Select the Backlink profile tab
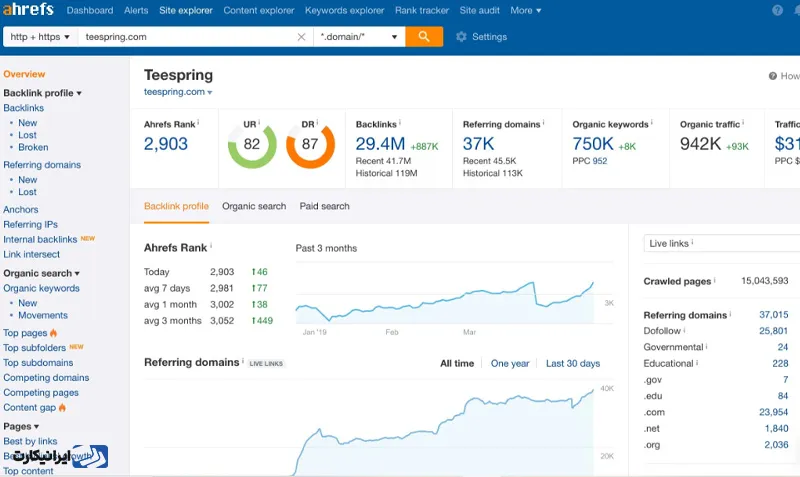The width and height of the screenshot is (800, 477). point(176,206)
